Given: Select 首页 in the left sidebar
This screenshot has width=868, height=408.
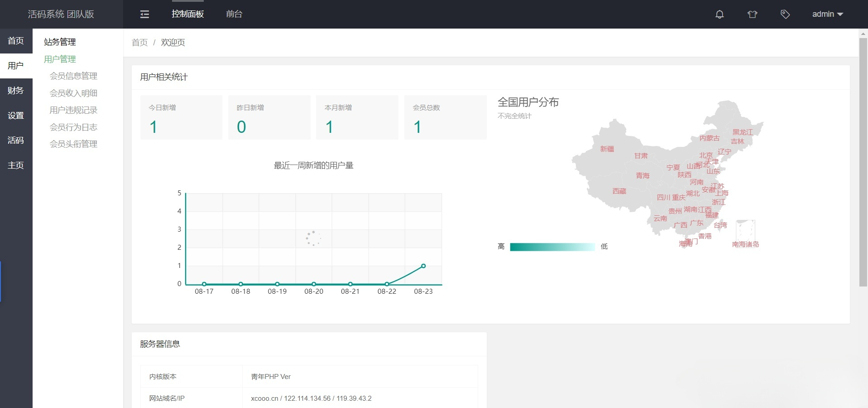Looking at the screenshot, I should [16, 41].
